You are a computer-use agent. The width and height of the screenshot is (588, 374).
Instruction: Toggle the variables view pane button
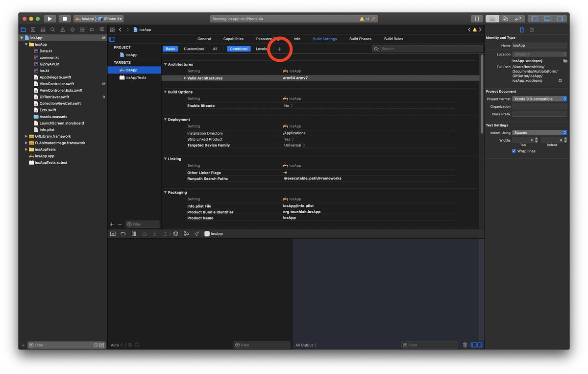pos(474,345)
